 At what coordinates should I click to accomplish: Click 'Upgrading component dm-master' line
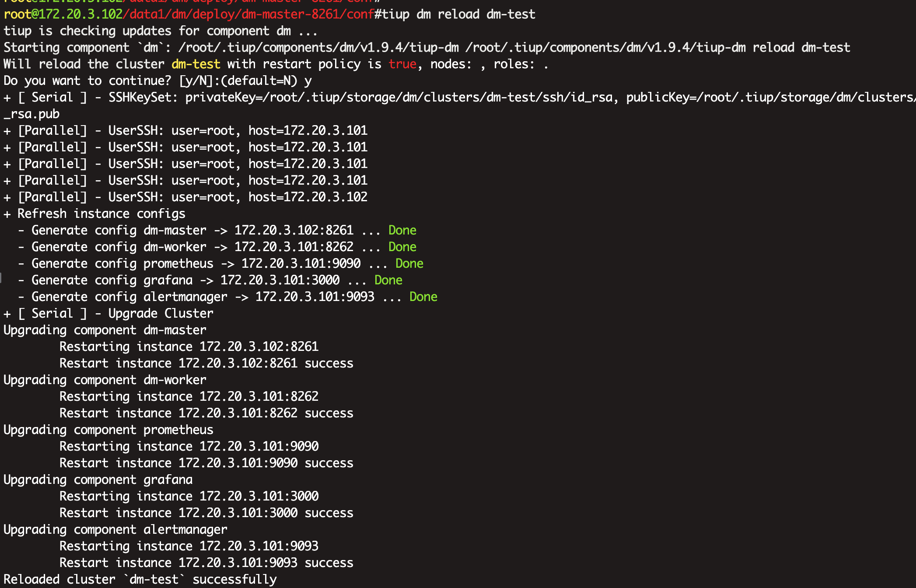coord(105,330)
